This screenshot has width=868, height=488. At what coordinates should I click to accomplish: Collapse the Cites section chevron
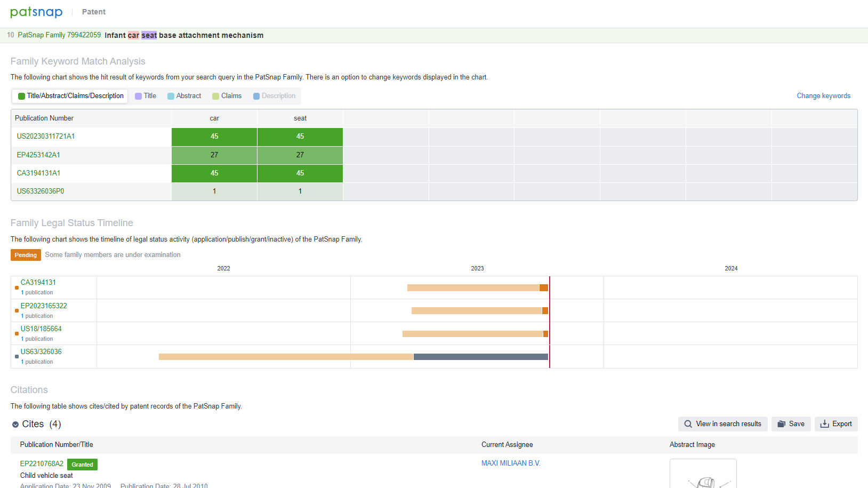15,425
